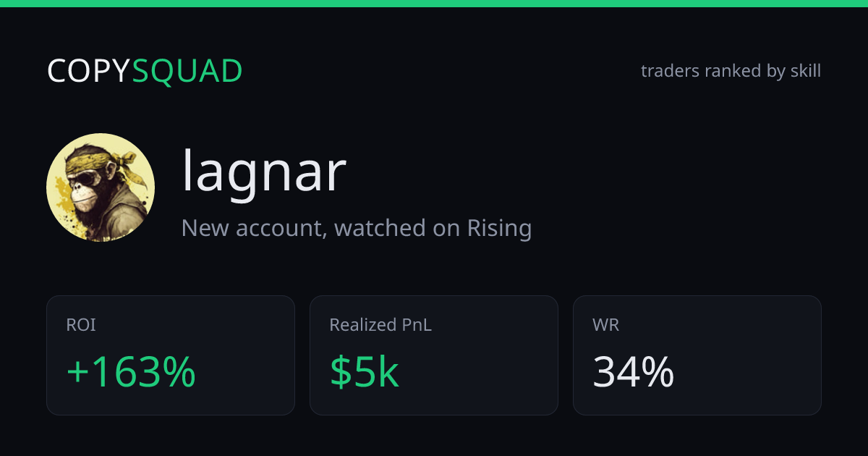Click 'New account, watched on Rising' subtitle
Screen dimensions: 868x456
click(x=357, y=228)
